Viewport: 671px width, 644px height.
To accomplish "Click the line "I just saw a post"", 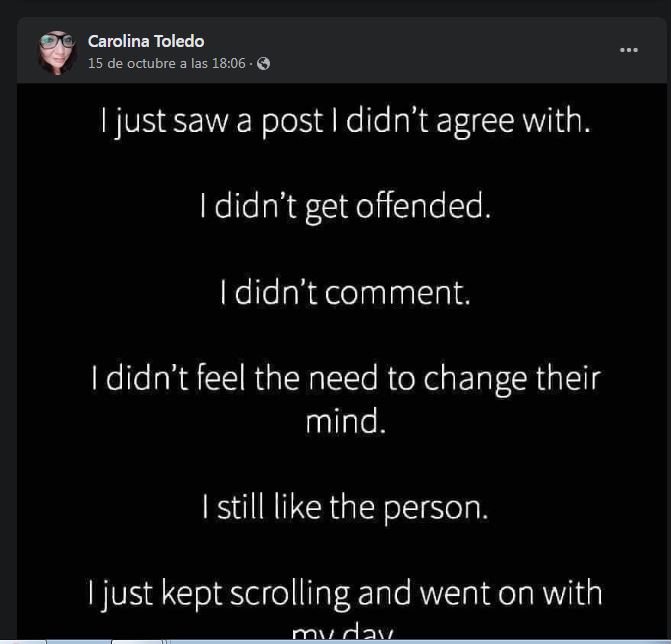I will click(346, 122).
